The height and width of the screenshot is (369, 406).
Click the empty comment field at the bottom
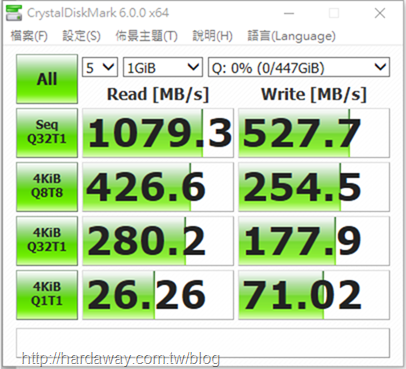(203, 343)
